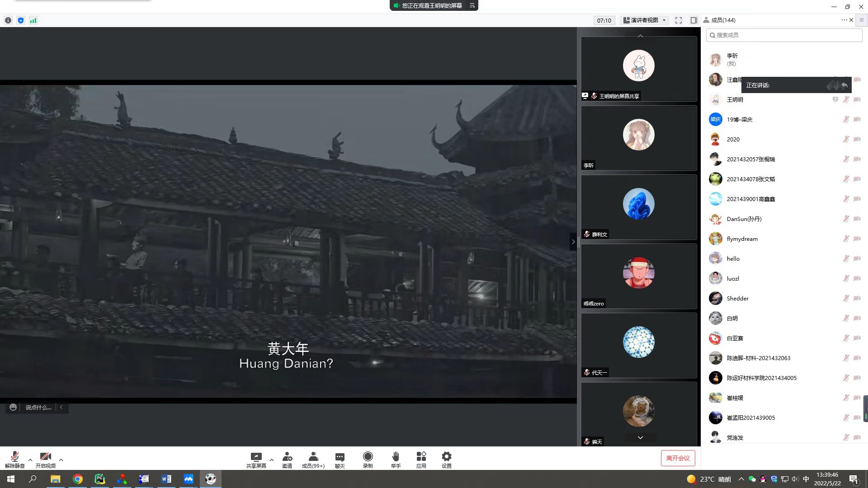Toggle the members (成员) panel button
This screenshot has width=868, height=488.
pos(313,458)
